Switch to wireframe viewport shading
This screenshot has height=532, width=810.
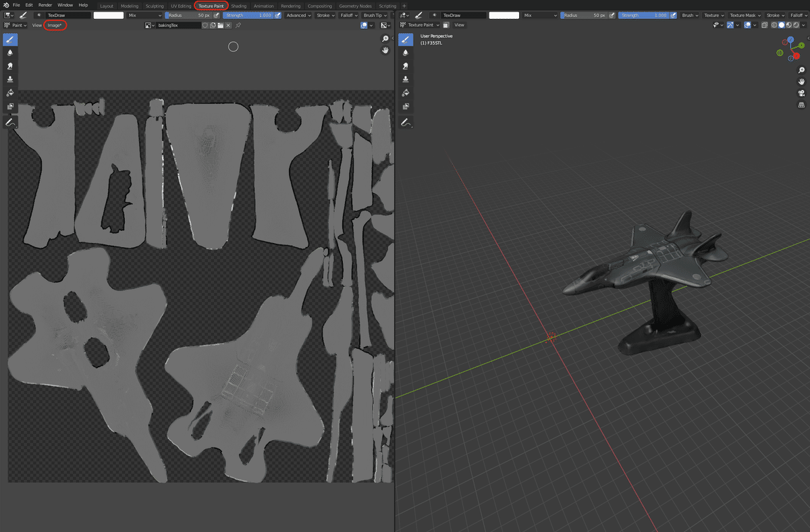pyautogui.click(x=774, y=25)
